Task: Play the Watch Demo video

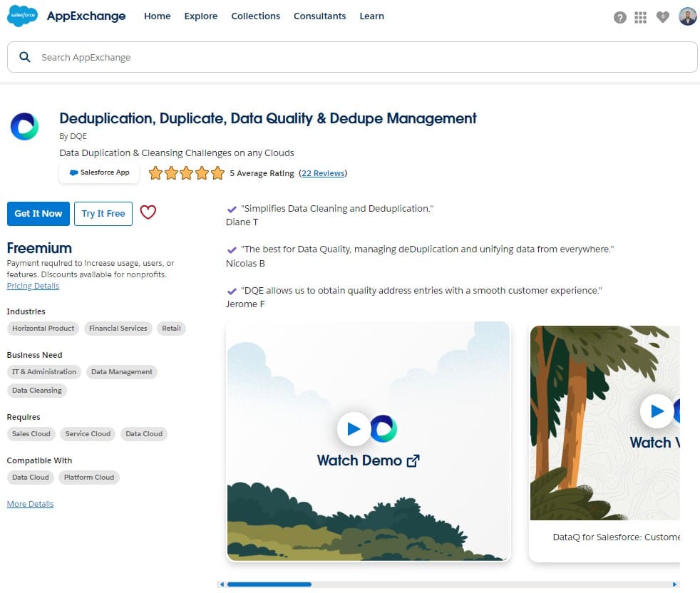Action: (x=354, y=428)
